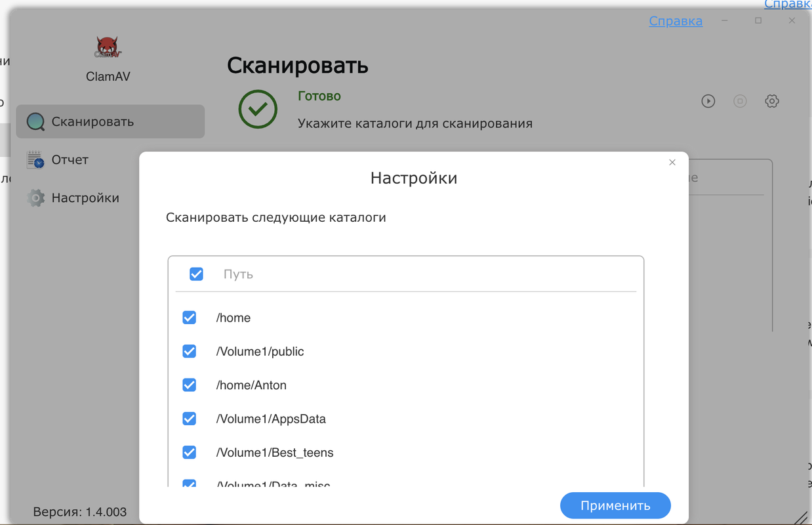Click the Сканировать следующие каталоги label

[276, 217]
